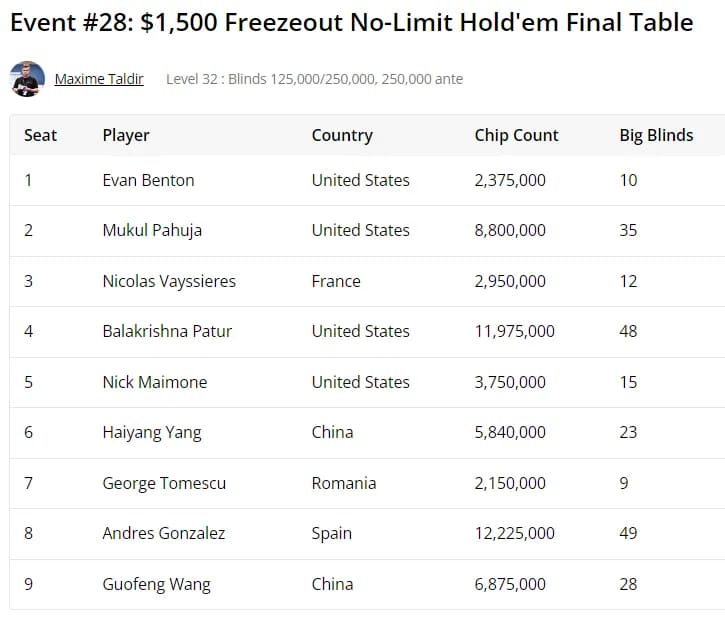The image size is (725, 627).
Task: Select player name Andres Gonzalez
Action: pos(165,533)
